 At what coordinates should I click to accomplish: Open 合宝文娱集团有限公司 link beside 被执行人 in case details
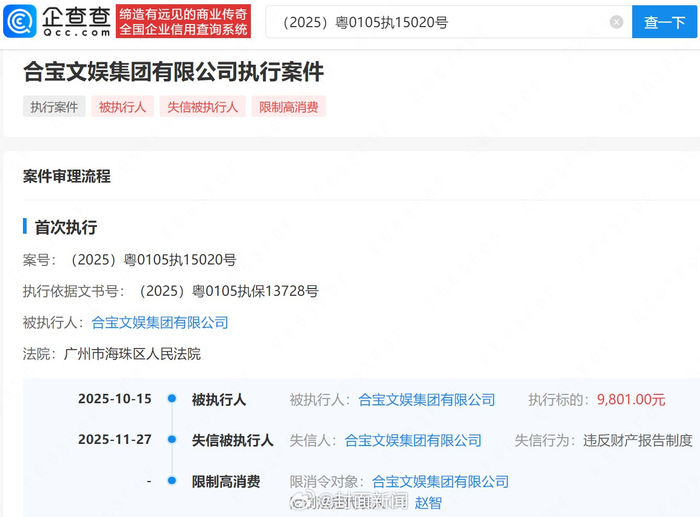(160, 322)
